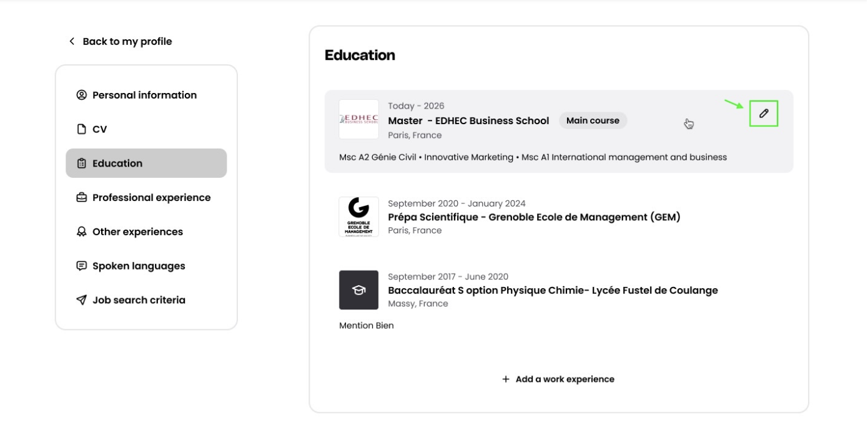Click the graduation cap thumbnail for Baccalauréat

tap(358, 290)
